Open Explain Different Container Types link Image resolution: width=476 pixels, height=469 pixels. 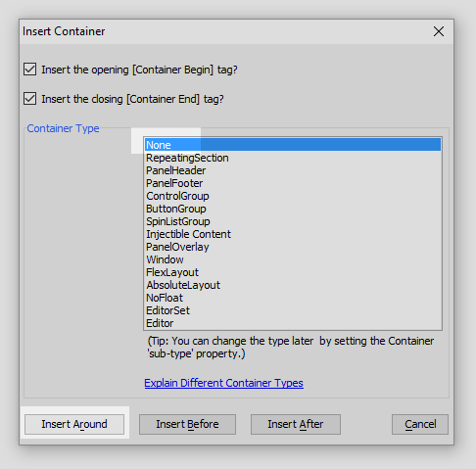223,383
